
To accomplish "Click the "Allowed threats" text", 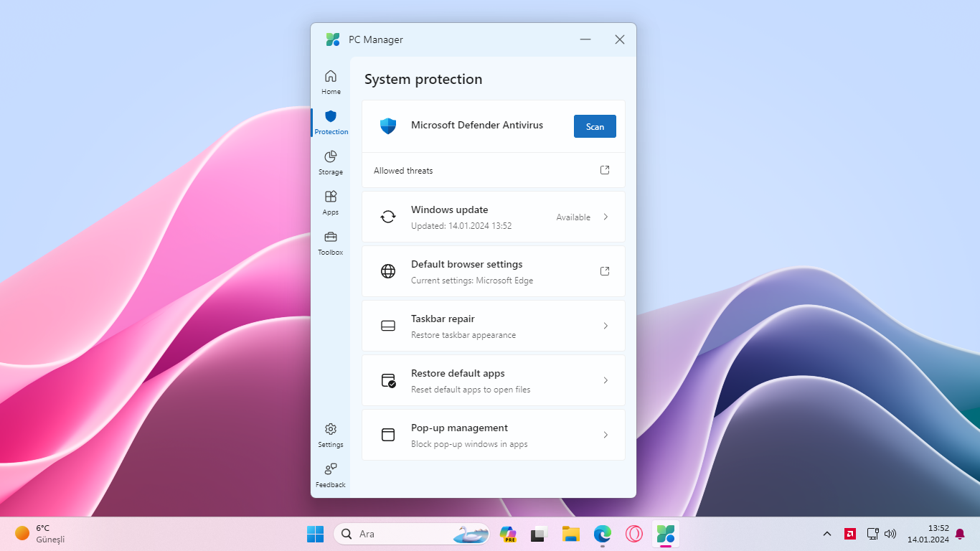I will click(403, 171).
